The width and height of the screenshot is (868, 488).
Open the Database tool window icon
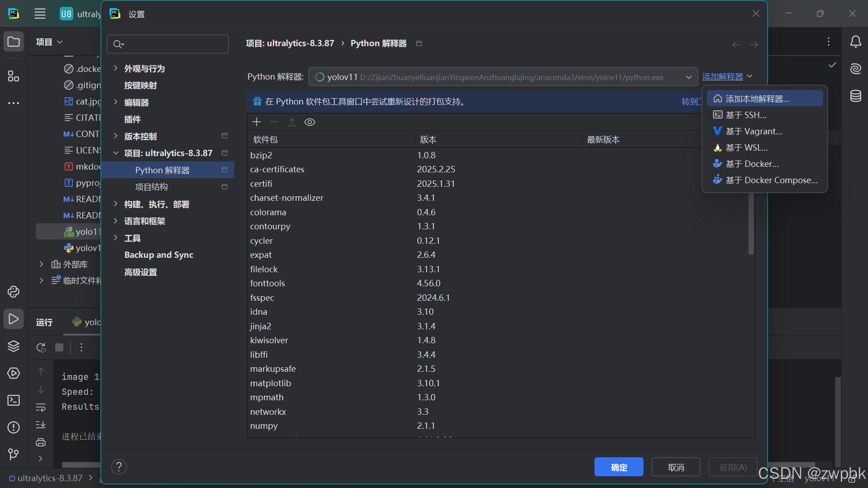point(855,96)
